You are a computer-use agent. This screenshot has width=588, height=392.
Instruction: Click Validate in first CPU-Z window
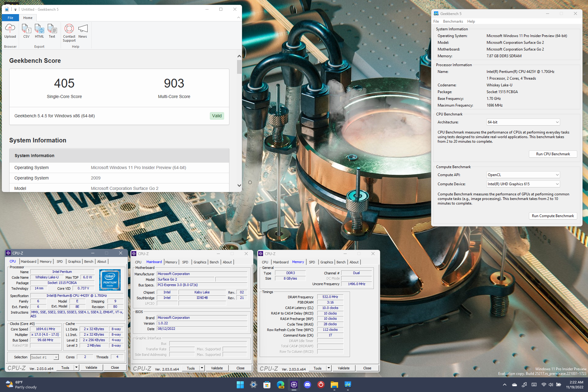tap(91, 367)
